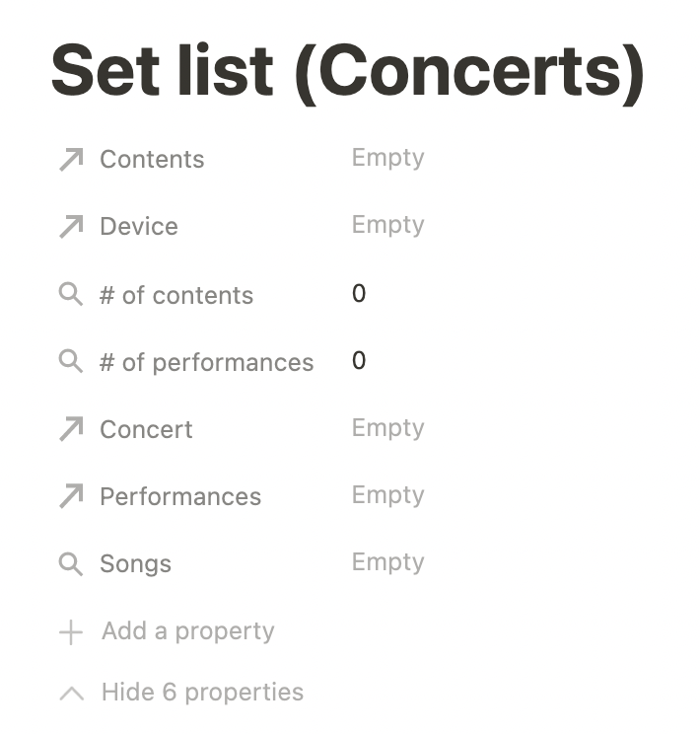Click the rollup magnifier icon beside Songs
700x734 pixels.
tap(71, 564)
